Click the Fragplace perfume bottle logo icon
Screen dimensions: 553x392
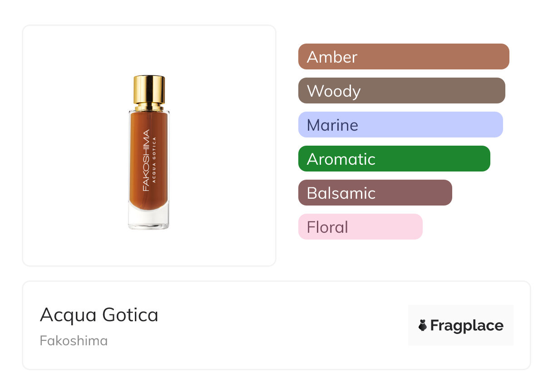pyautogui.click(x=423, y=325)
